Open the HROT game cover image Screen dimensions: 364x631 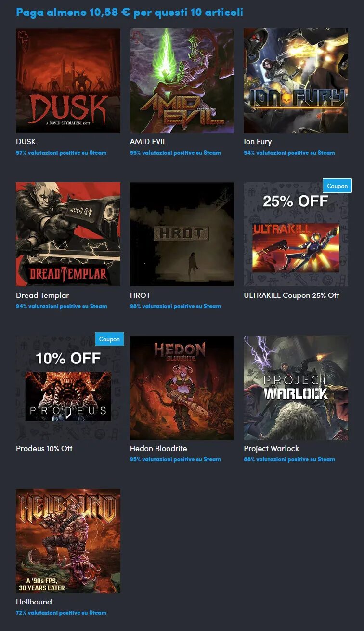tap(182, 234)
